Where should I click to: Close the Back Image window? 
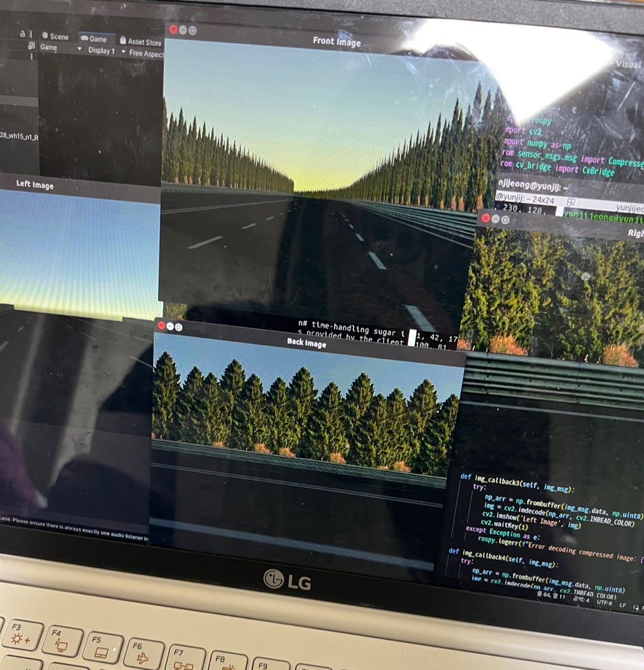(x=161, y=325)
